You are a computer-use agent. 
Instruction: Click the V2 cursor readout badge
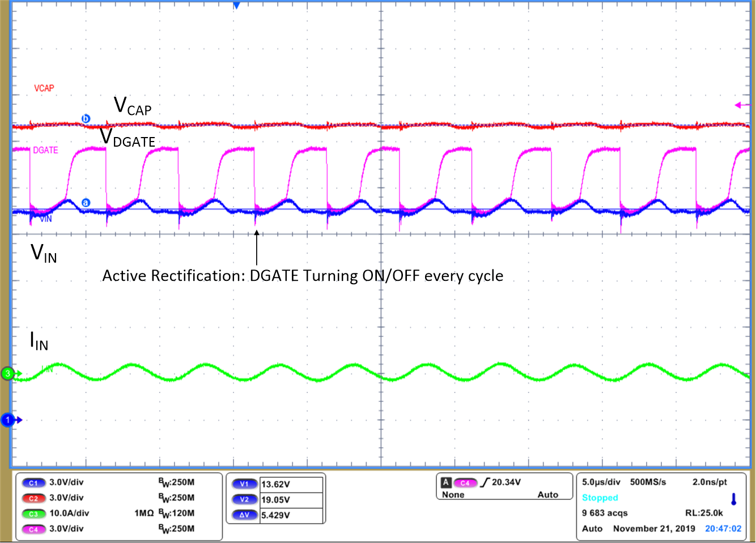point(244,499)
